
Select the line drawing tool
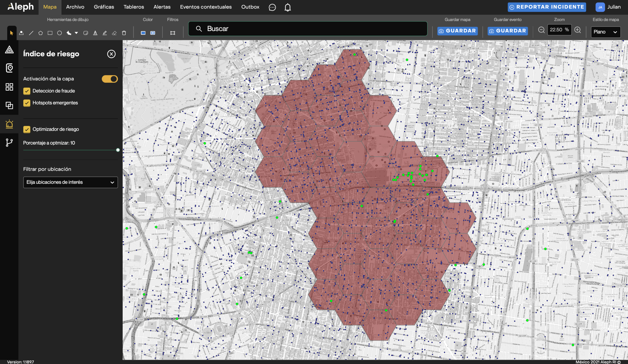pyautogui.click(x=31, y=33)
